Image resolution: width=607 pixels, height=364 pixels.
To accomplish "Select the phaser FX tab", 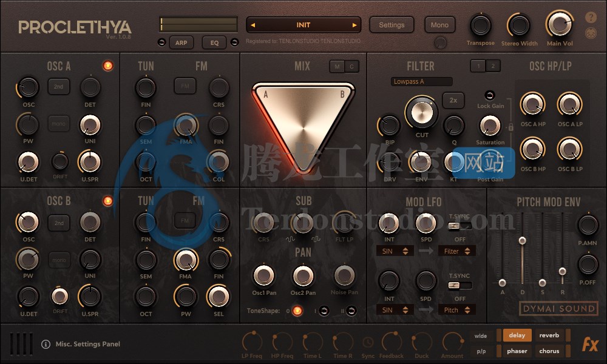I will click(517, 351).
